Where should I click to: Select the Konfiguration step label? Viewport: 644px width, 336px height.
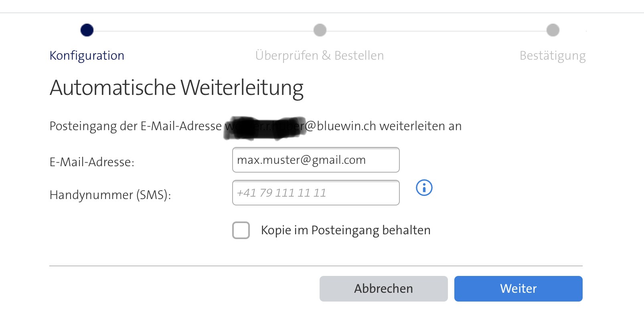87,55
